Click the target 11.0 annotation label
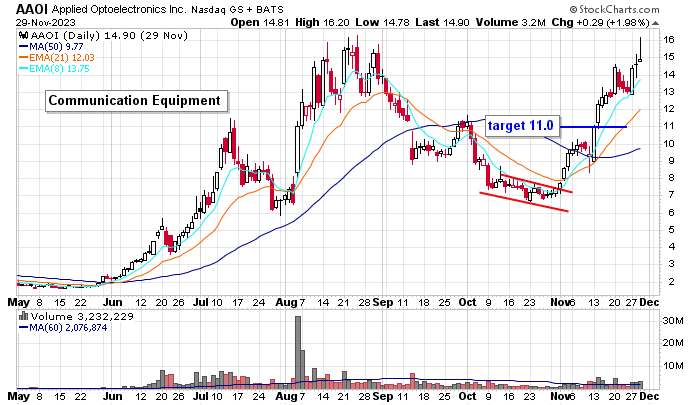 point(521,126)
